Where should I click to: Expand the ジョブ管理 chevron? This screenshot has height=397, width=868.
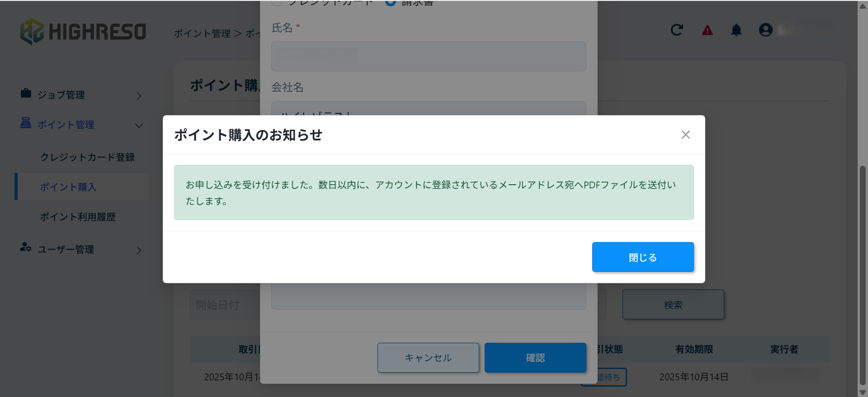click(139, 96)
